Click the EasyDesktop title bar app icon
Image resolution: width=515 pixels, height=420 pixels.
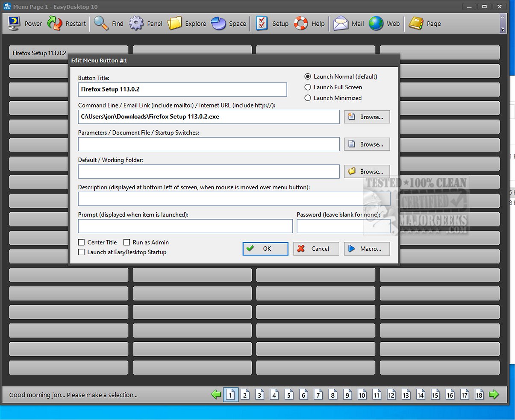click(x=7, y=6)
